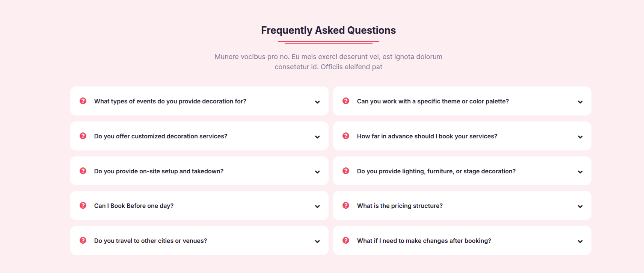This screenshot has width=644, height=273.
Task: Expand chevron for specific theme or color palette
Action: pos(580,102)
